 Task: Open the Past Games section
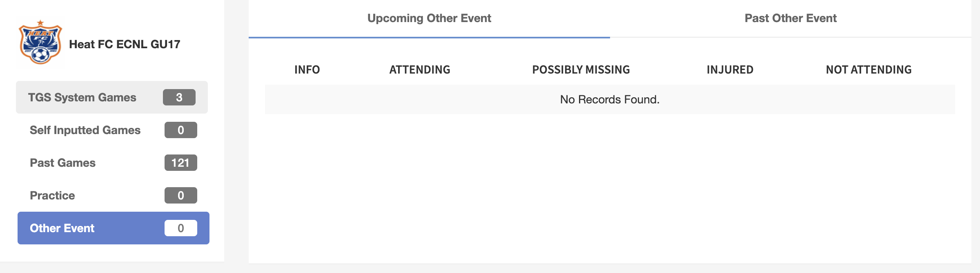[114, 163]
